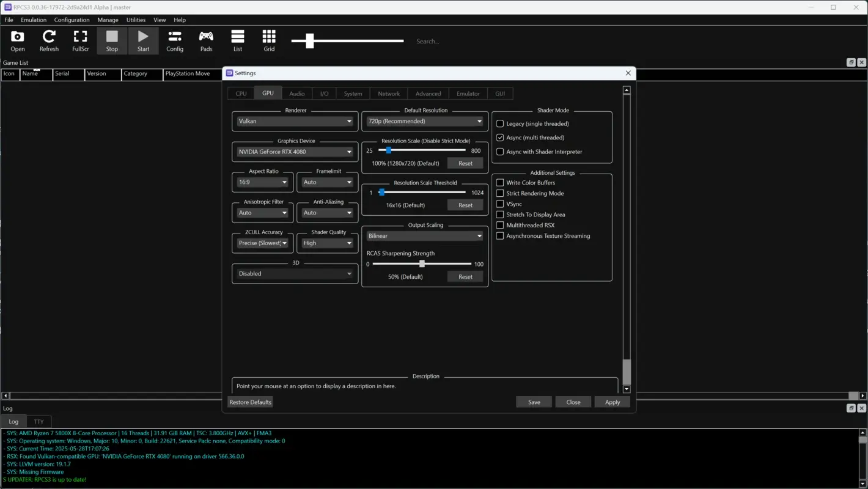This screenshot has width=868, height=489.
Task: Apply the current GPU settings
Action: pos(612,402)
